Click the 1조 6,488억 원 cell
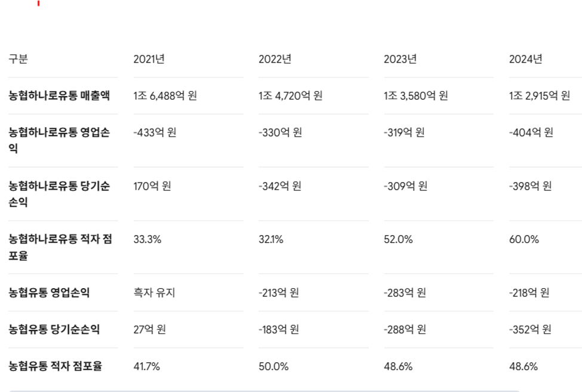Screen dimensions: 582x392 click(165, 95)
